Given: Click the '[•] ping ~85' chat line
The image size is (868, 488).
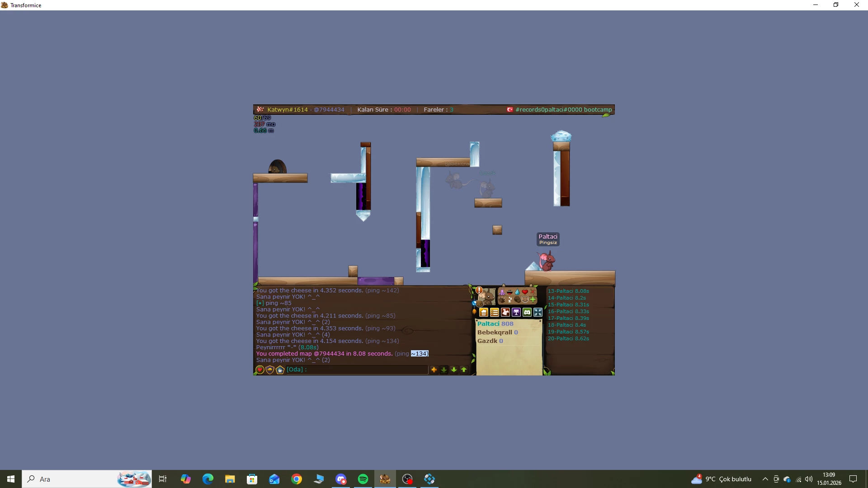Looking at the screenshot, I should (274, 303).
